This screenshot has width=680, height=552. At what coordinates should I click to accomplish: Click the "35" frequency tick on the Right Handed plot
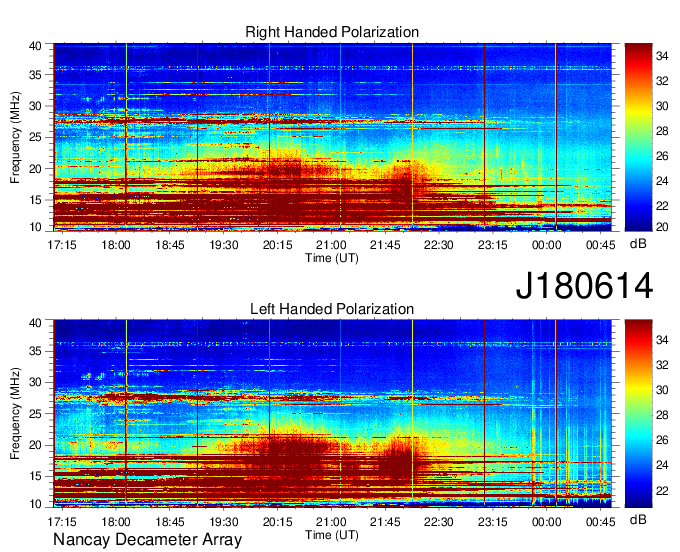click(x=35, y=75)
